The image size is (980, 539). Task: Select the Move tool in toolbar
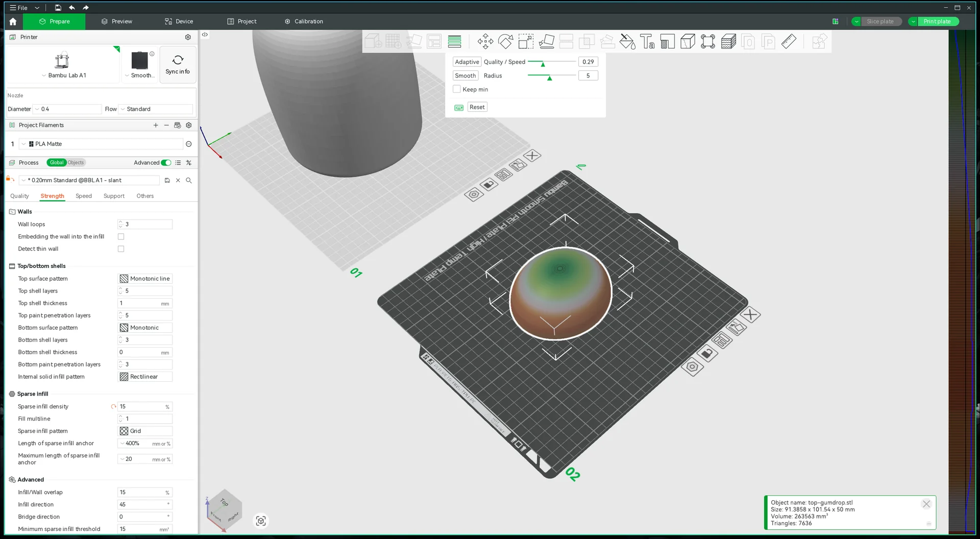[485, 41]
